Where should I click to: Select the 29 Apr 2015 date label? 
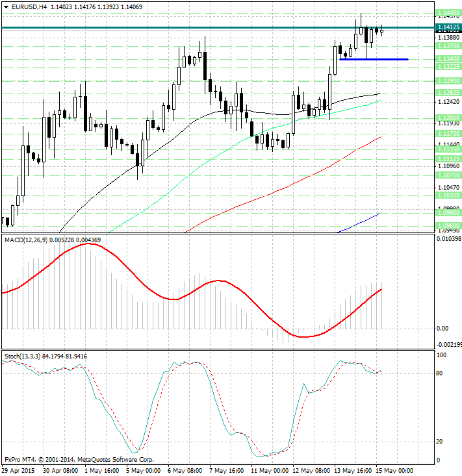point(18,470)
